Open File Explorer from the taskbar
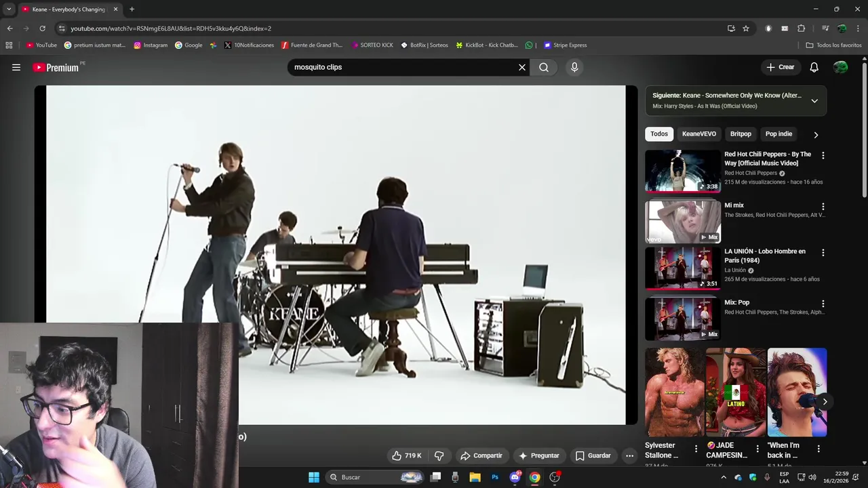The width and height of the screenshot is (868, 488). click(x=475, y=477)
